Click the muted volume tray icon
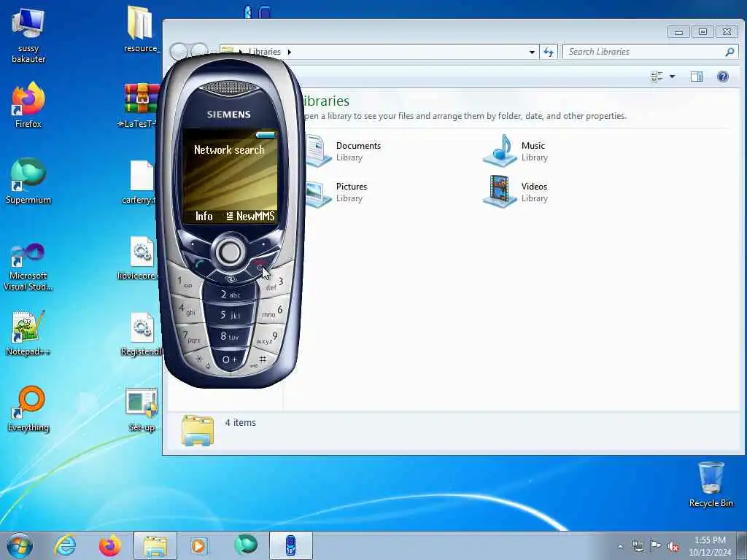This screenshot has width=747, height=560. point(673,547)
